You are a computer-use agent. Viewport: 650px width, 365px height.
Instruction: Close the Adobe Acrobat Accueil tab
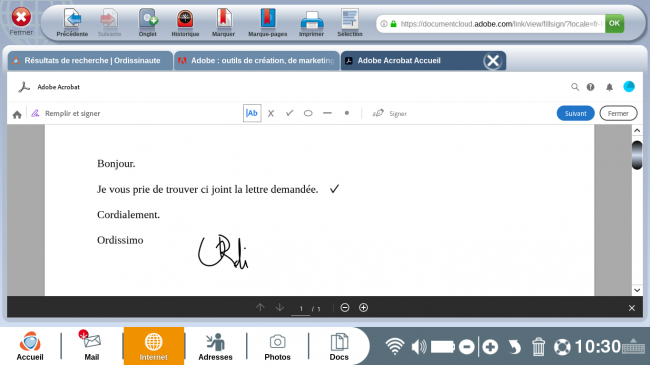[493, 61]
